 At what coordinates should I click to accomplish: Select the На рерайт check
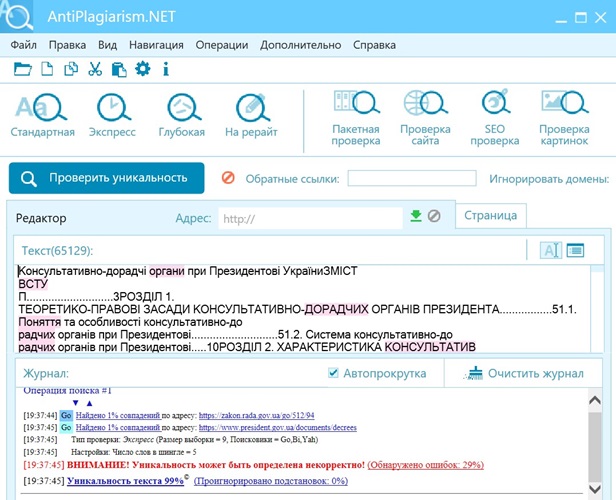tap(251, 115)
